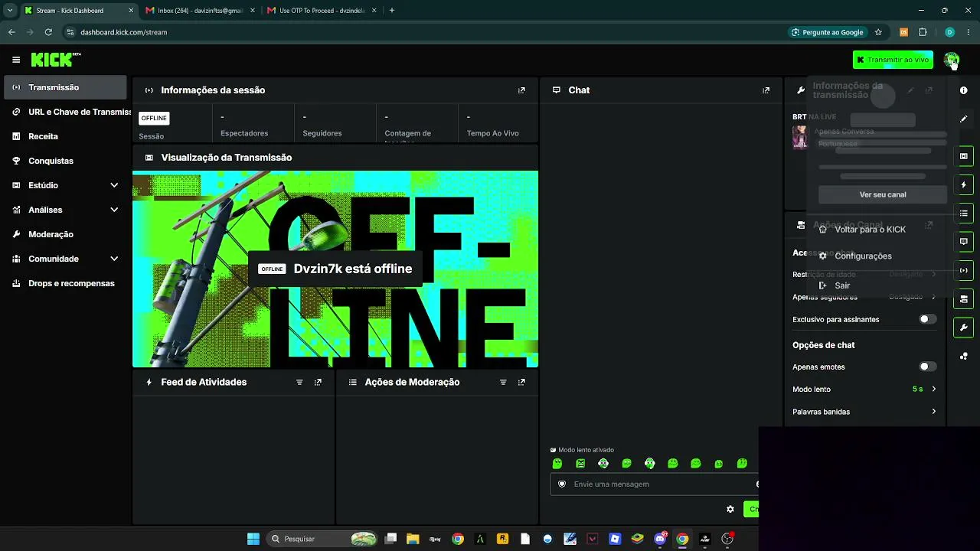Filter the Feed de Atividades list

[299, 382]
